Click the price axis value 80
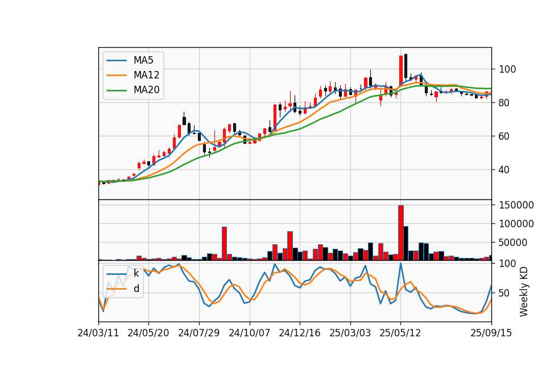The image size is (546, 392). pos(504,103)
